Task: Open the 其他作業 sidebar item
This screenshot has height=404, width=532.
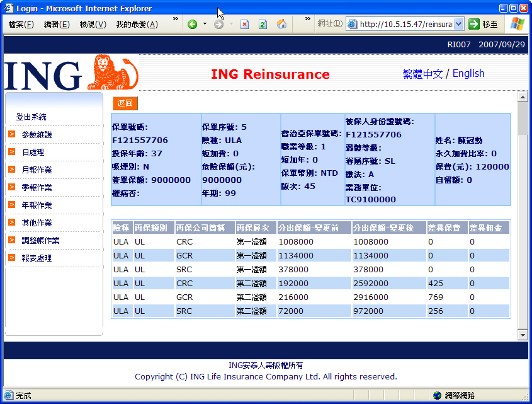Action: [37, 223]
